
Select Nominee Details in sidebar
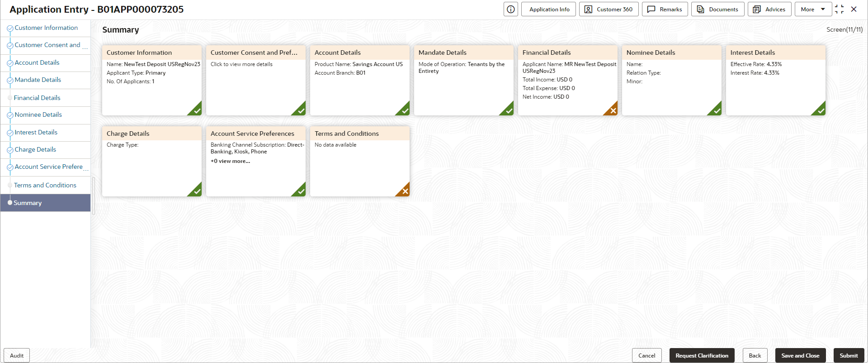38,115
